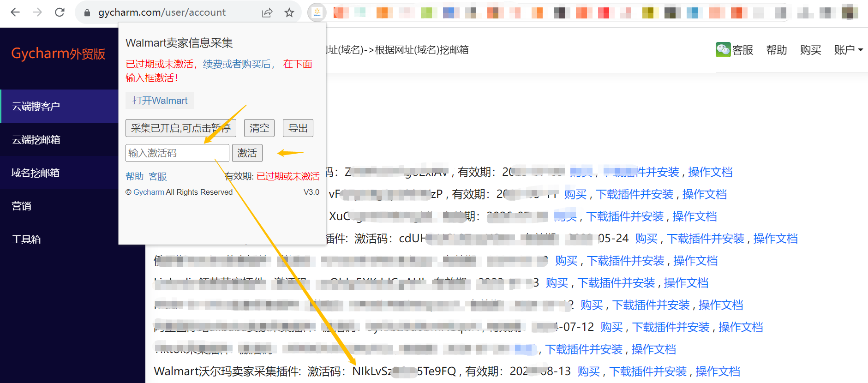Export data with the 导出 button
The width and height of the screenshot is (868, 383).
pos(298,128)
